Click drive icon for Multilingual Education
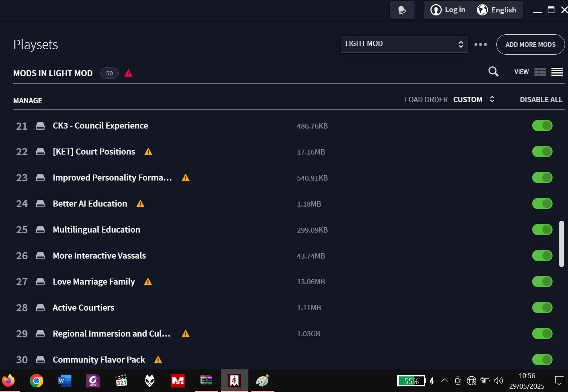This screenshot has height=392, width=568. pyautogui.click(x=40, y=230)
